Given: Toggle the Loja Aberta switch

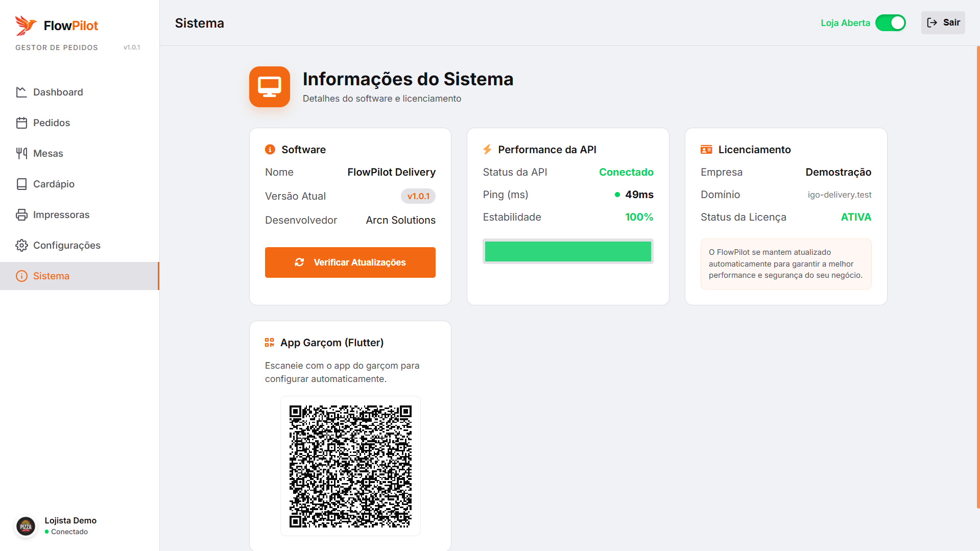Looking at the screenshot, I should coord(890,23).
